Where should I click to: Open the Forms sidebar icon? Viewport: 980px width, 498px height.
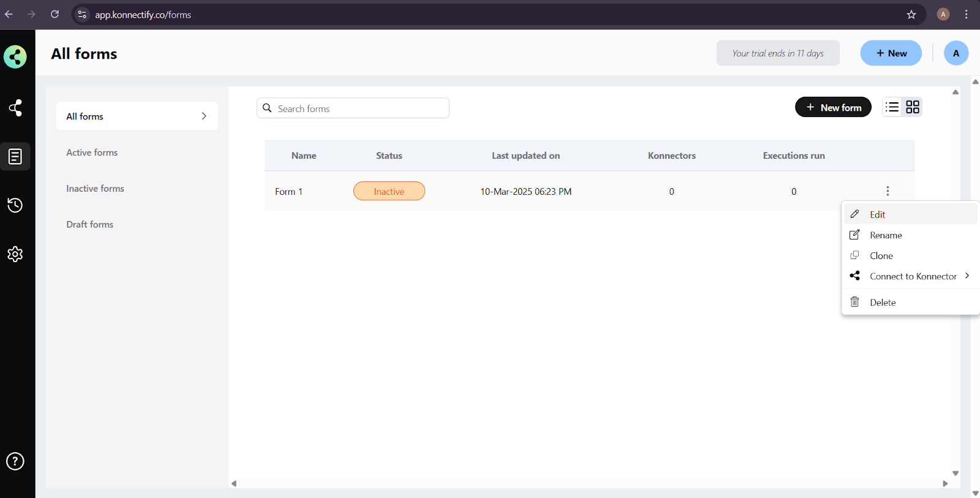15,157
